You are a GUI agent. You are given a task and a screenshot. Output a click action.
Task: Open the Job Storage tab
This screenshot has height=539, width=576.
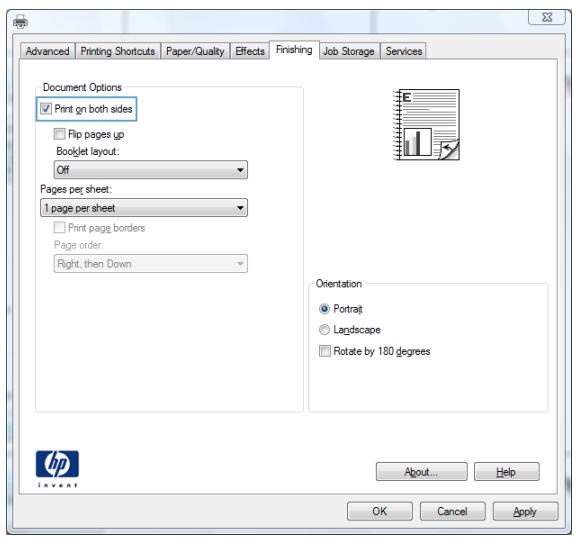(349, 51)
